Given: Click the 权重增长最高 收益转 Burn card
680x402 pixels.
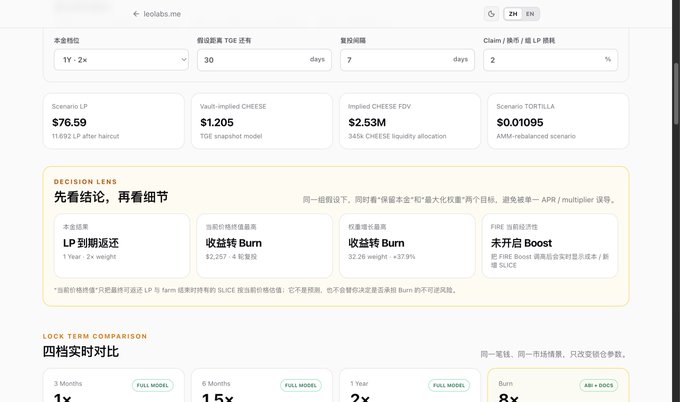Looking at the screenshot, I should [407, 245].
